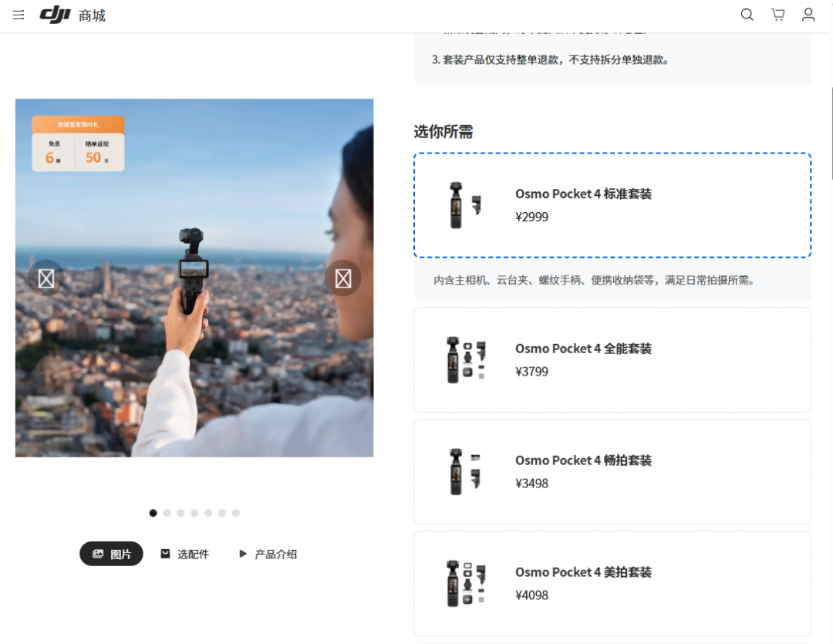Screen dimensions: 833x644
Task: Open the search icon in the header
Action: pos(746,14)
